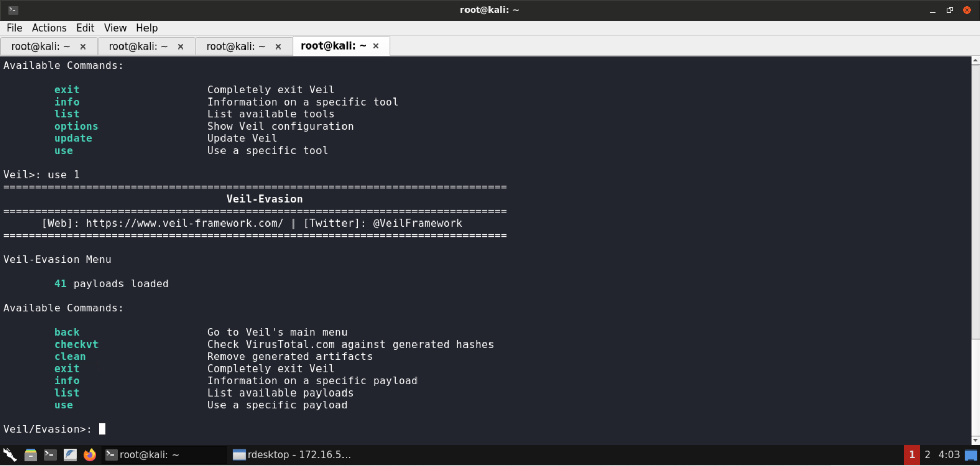
Task: Click the veil-framework.com web URL
Action: (184, 223)
